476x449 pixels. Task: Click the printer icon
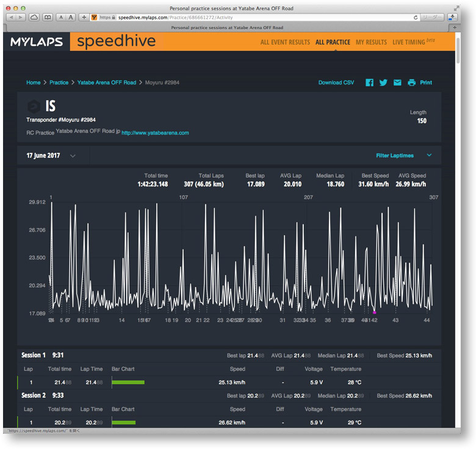tap(412, 82)
